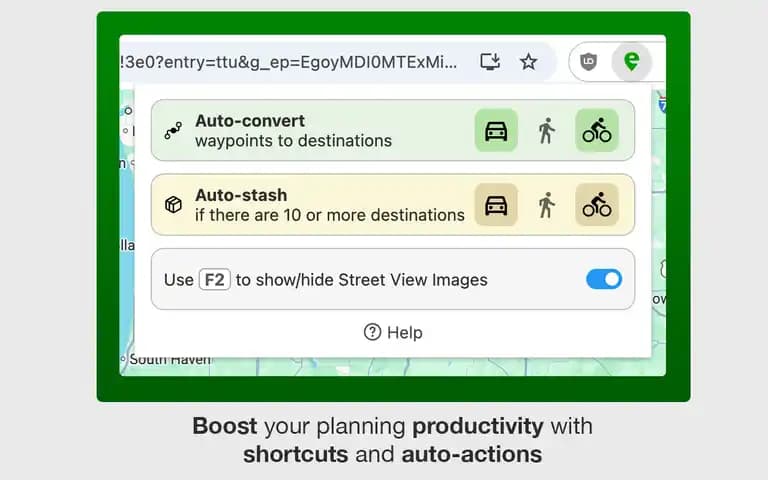Click the waypoints route icon beside Auto-convert
This screenshot has width=768, height=480.
(x=173, y=131)
